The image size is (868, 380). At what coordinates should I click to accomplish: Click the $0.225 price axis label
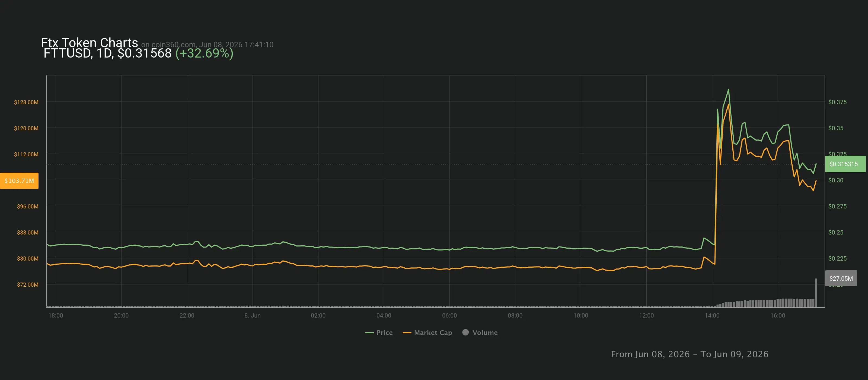[x=837, y=258]
